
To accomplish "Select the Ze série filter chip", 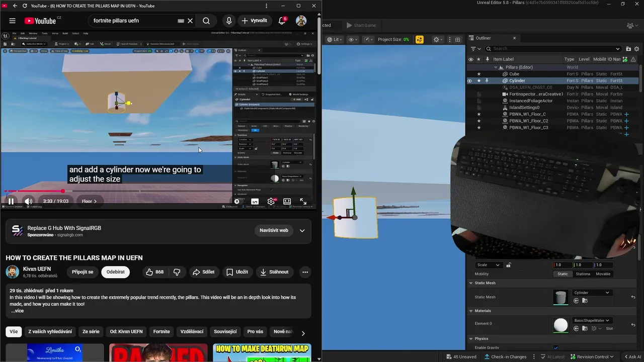I will [x=91, y=332].
